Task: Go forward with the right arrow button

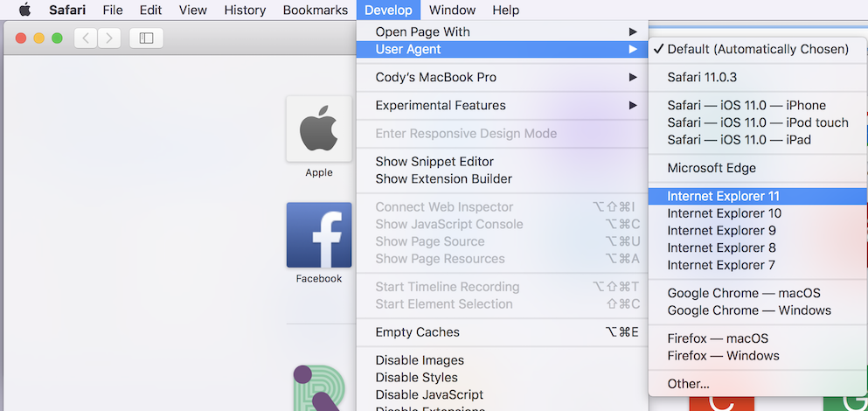Action: [x=109, y=38]
